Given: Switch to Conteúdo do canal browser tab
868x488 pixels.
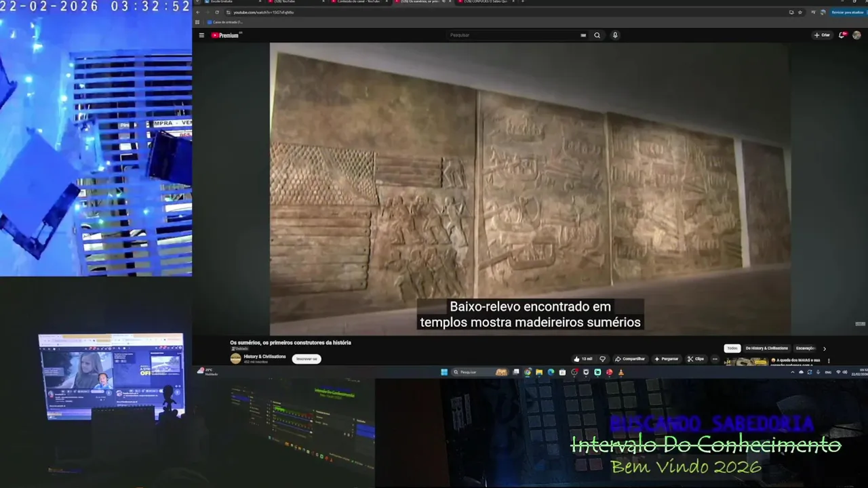Looking at the screenshot, I should (x=359, y=1).
